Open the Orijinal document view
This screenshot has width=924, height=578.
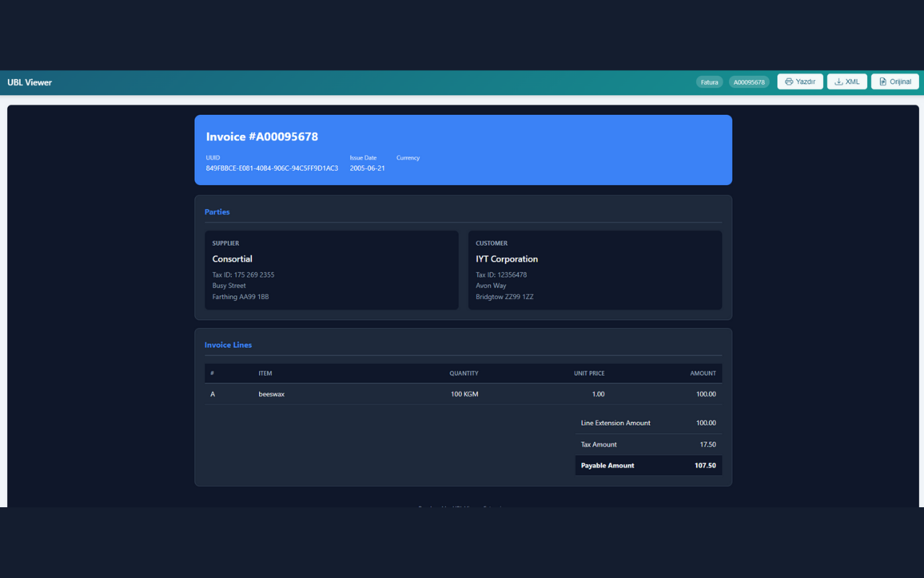[895, 82]
